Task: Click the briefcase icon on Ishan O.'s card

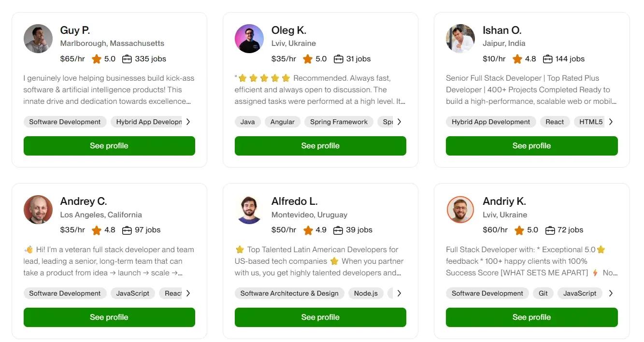Action: point(547,58)
